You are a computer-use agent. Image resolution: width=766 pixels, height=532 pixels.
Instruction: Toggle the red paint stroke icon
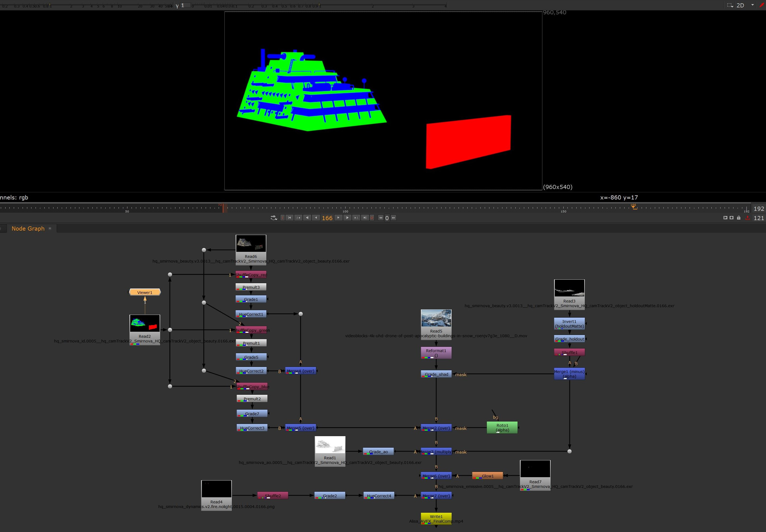click(x=762, y=5)
